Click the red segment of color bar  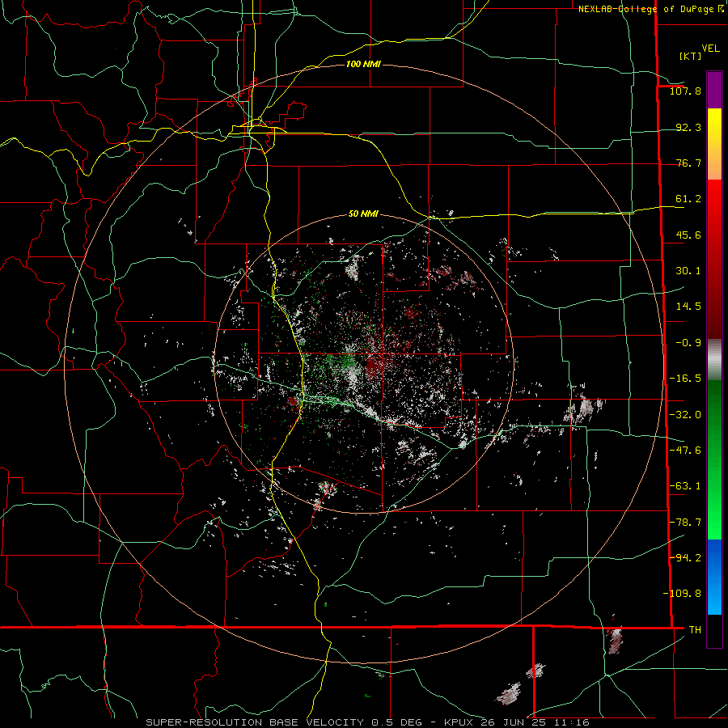point(714,259)
